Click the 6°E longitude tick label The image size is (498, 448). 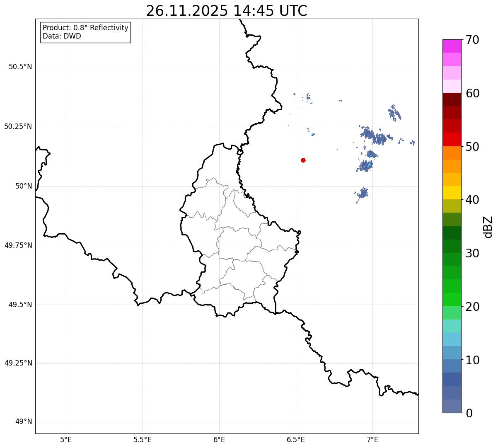[219, 439]
